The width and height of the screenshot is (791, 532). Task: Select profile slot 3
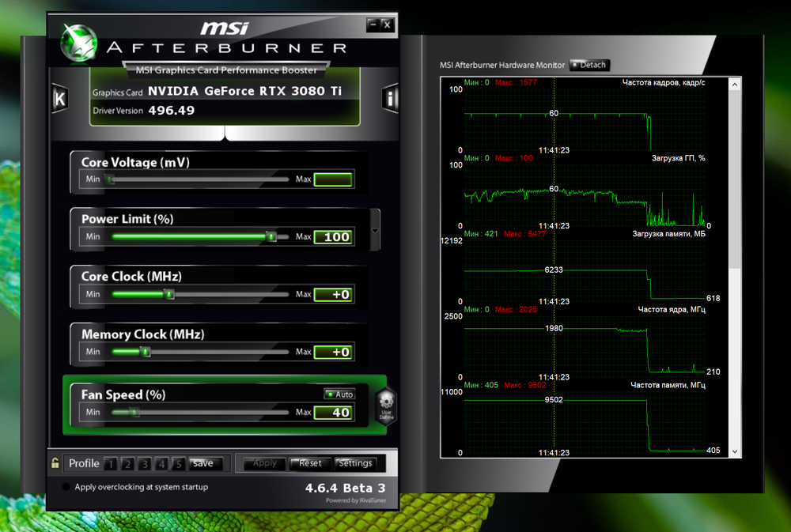(x=145, y=463)
